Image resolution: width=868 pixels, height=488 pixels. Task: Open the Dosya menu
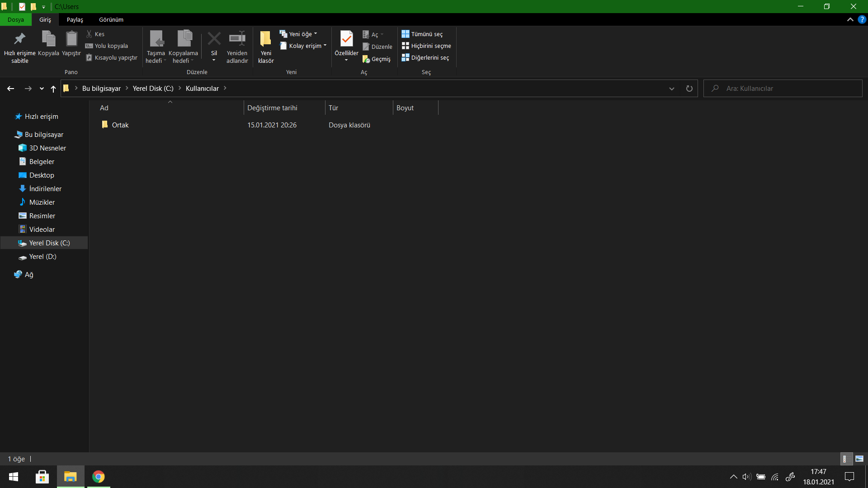[x=15, y=20]
